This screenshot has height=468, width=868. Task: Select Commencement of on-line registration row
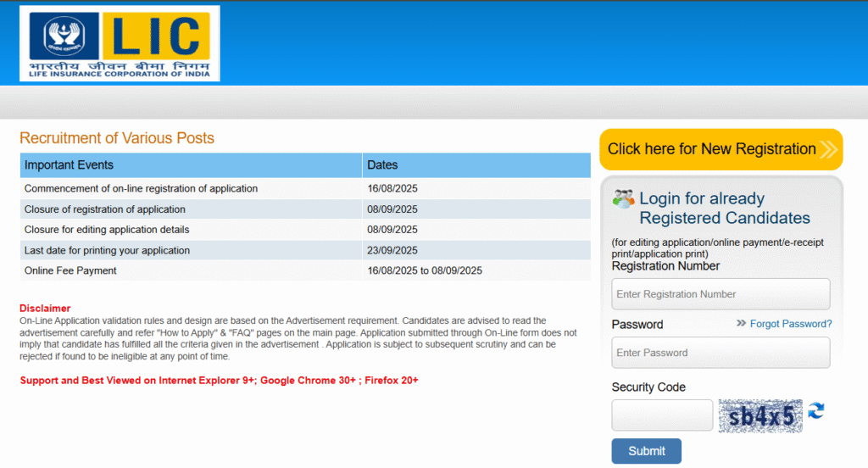(141, 188)
